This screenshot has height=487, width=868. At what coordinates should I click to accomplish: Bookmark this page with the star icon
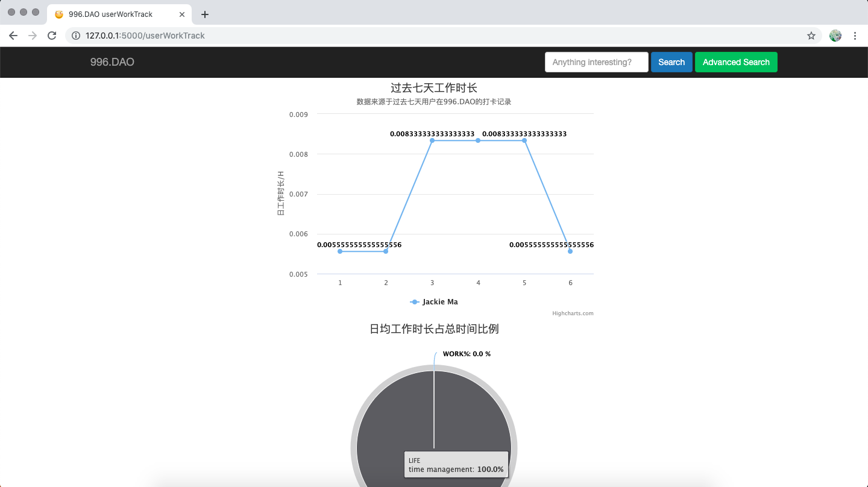(x=811, y=36)
